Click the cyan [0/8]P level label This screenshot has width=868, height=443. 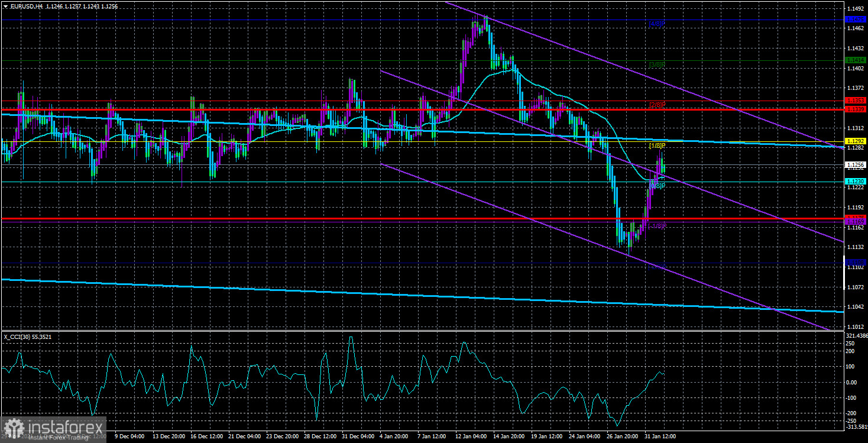pyautogui.click(x=657, y=186)
